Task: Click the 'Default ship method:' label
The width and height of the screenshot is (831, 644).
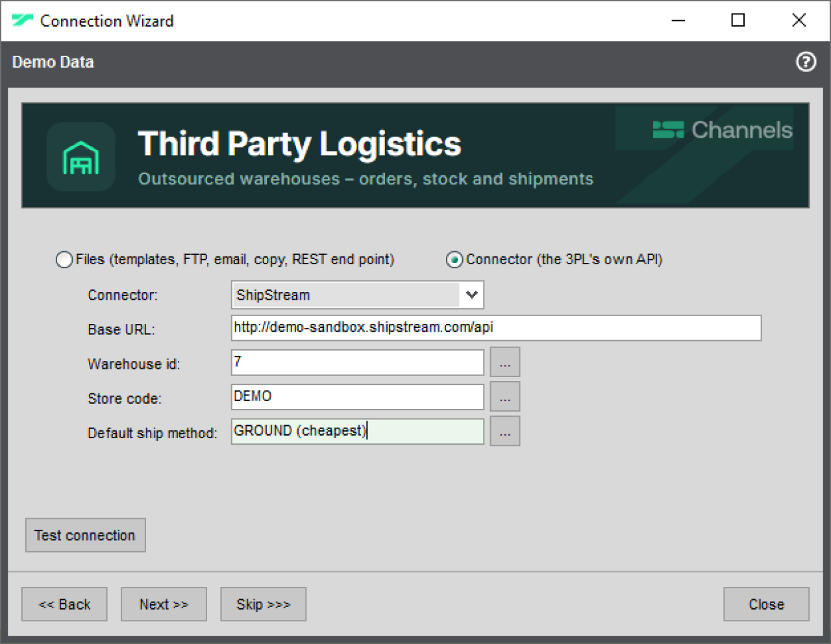Action: point(153,433)
